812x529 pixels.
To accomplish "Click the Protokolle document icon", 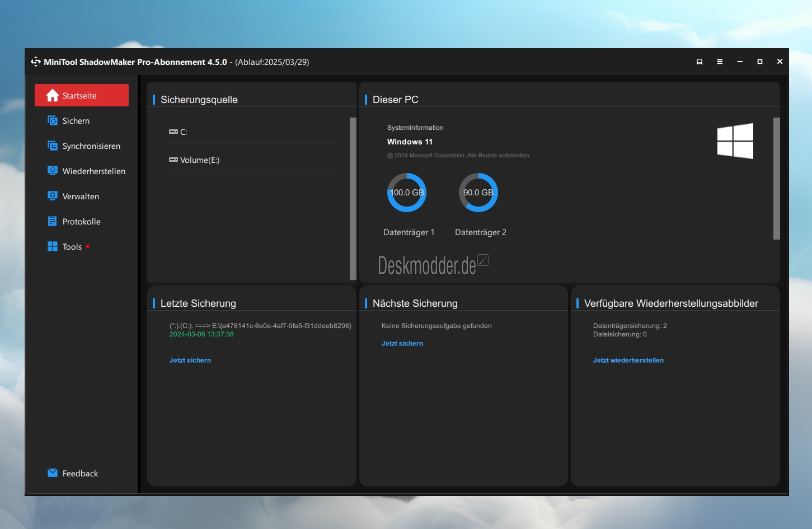I will pyautogui.click(x=53, y=221).
